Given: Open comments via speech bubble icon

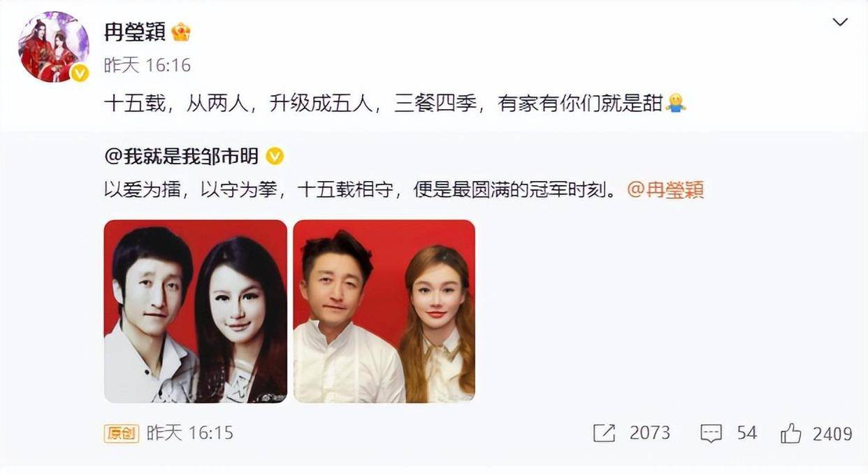Looking at the screenshot, I should pyautogui.click(x=711, y=433).
